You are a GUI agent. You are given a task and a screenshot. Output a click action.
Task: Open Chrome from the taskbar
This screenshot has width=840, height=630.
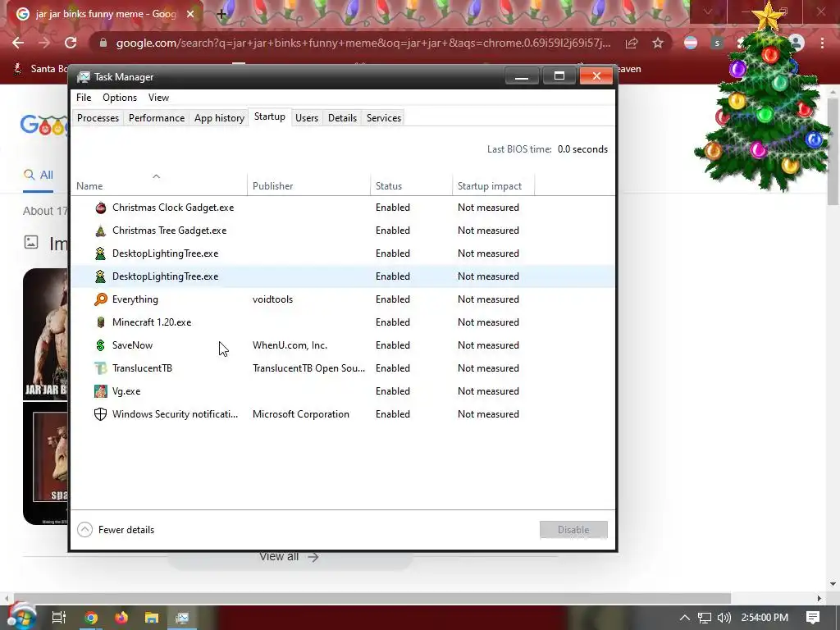pyautogui.click(x=91, y=618)
